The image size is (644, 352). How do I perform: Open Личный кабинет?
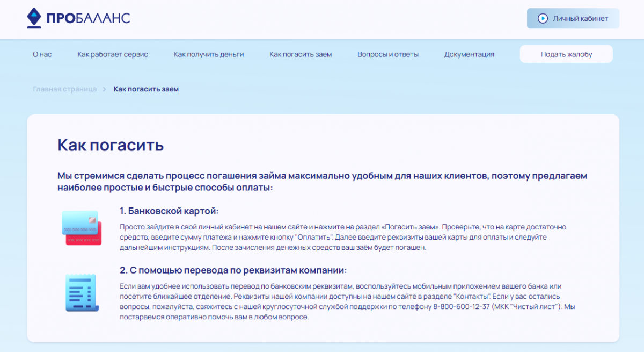point(573,18)
